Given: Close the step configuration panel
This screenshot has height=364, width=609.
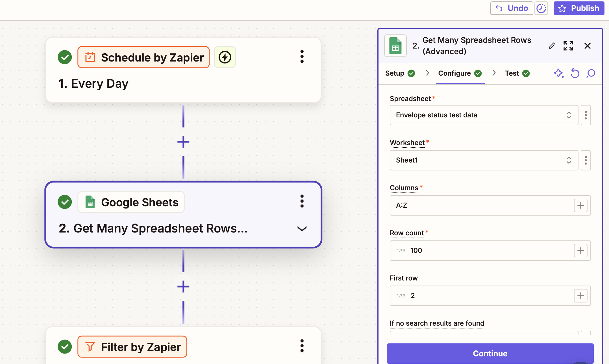Looking at the screenshot, I should (x=588, y=46).
